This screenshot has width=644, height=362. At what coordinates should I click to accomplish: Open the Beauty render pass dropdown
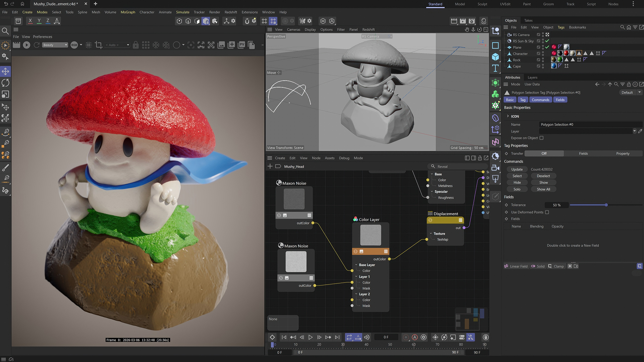coord(65,45)
